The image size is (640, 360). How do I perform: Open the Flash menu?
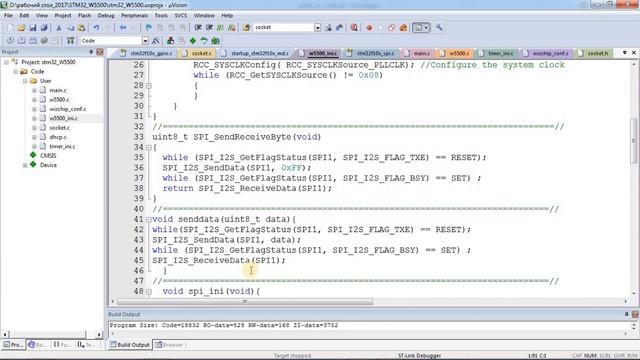click(x=84, y=16)
